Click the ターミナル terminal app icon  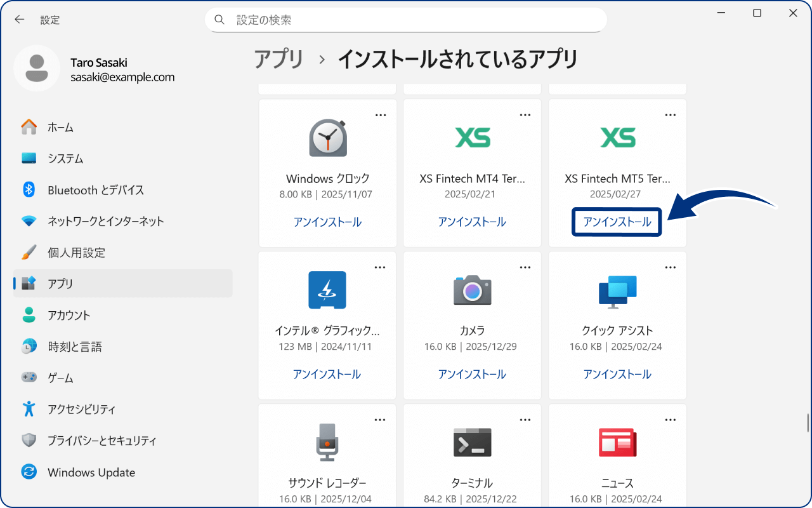(x=473, y=443)
